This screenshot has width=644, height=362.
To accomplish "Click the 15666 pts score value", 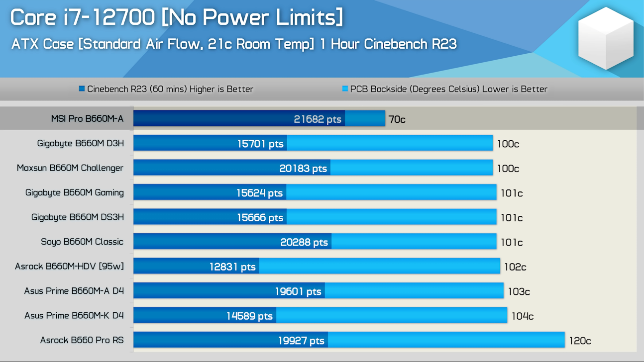I will pyautogui.click(x=260, y=218).
